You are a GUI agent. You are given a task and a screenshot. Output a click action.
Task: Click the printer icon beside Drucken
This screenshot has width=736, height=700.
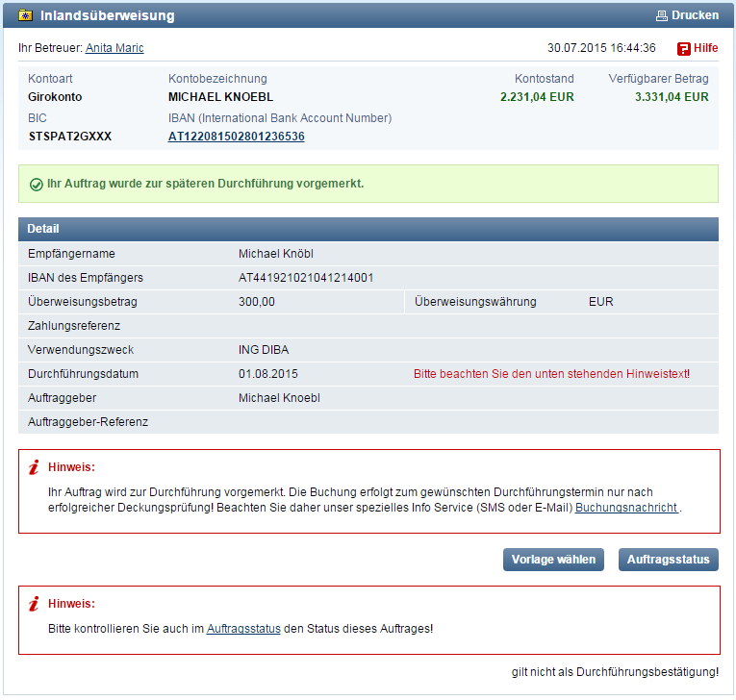pyautogui.click(x=661, y=16)
